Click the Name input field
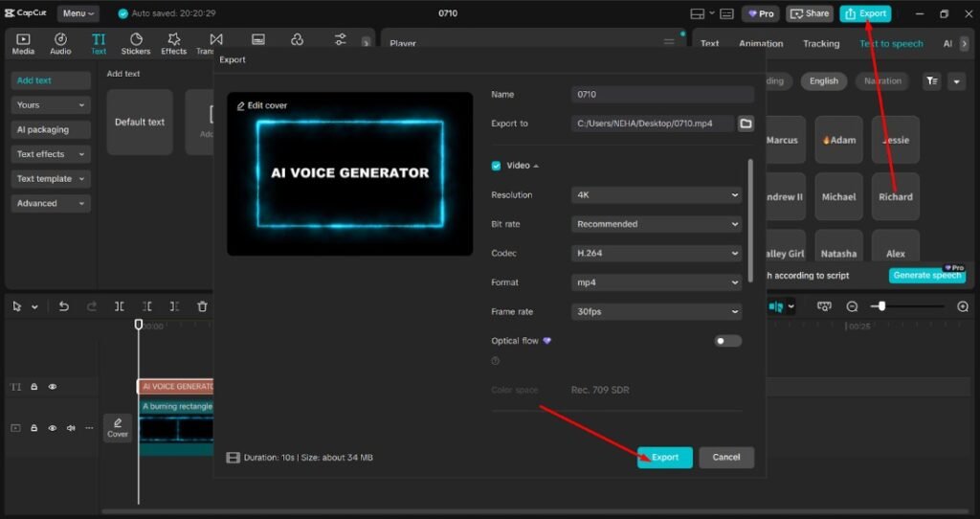Screen dimensions: 980x519 tap(662, 95)
